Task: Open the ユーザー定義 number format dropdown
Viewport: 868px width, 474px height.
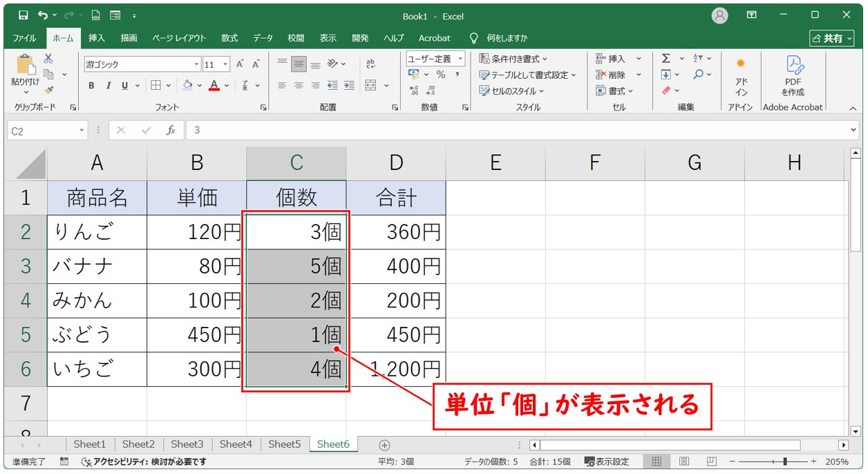Action: pos(435,59)
